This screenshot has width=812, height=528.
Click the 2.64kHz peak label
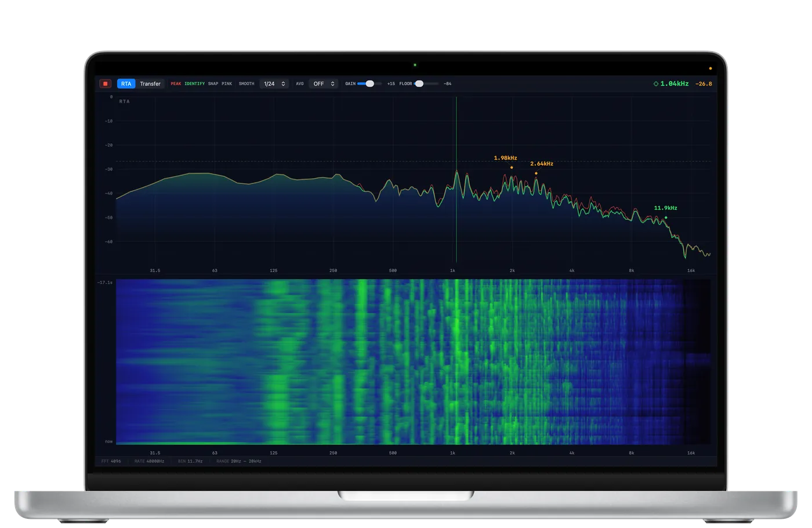point(542,164)
